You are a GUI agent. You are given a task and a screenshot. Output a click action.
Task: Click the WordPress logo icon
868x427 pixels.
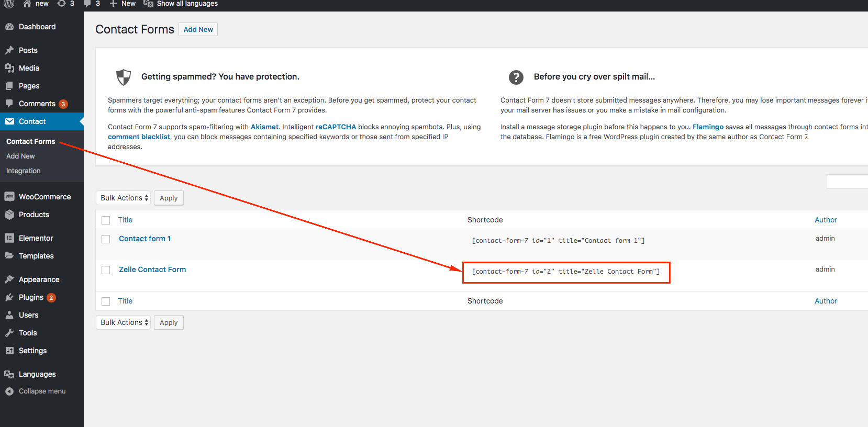[9, 4]
